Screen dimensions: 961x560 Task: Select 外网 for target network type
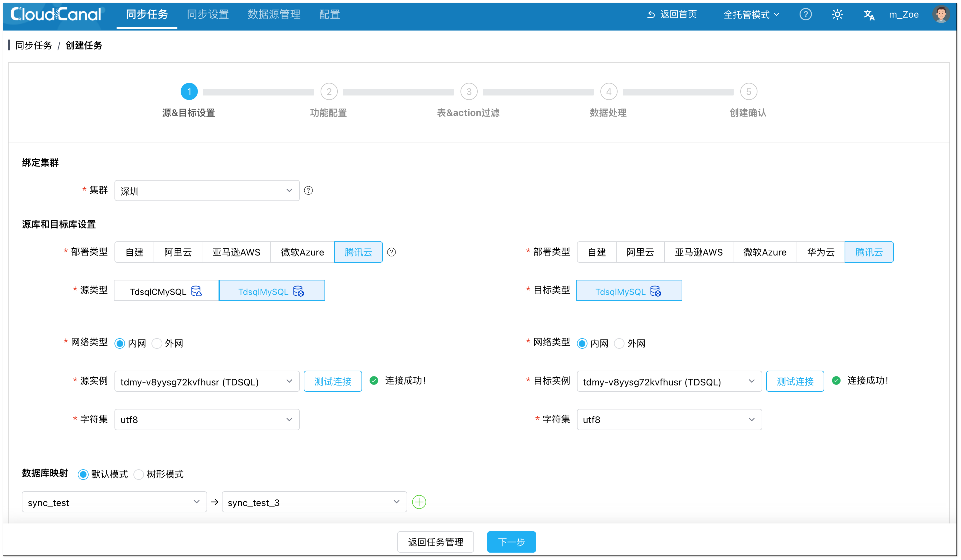tap(619, 343)
